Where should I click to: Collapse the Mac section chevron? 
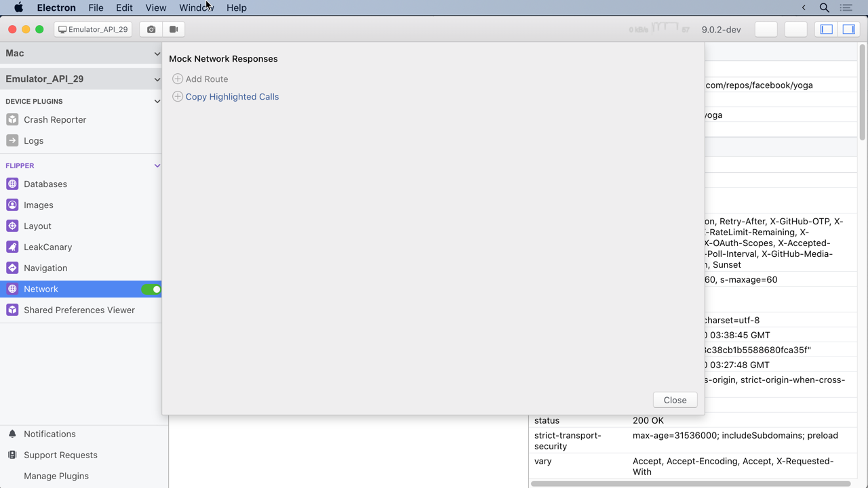(x=157, y=54)
